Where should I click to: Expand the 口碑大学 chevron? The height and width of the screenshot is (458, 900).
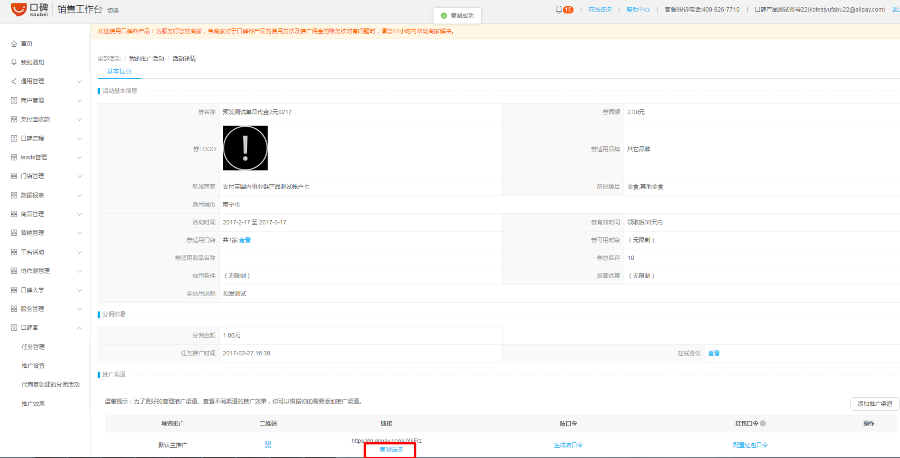coord(79,290)
